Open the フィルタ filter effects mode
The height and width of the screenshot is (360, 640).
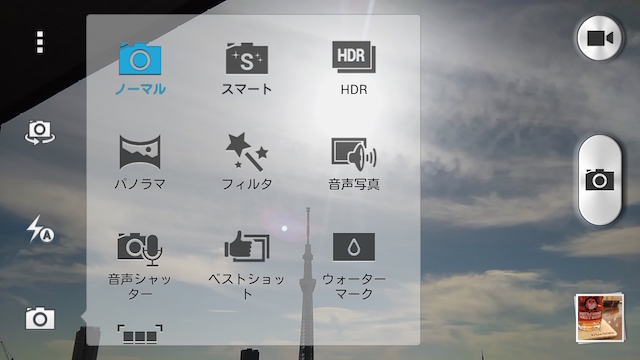click(x=247, y=162)
